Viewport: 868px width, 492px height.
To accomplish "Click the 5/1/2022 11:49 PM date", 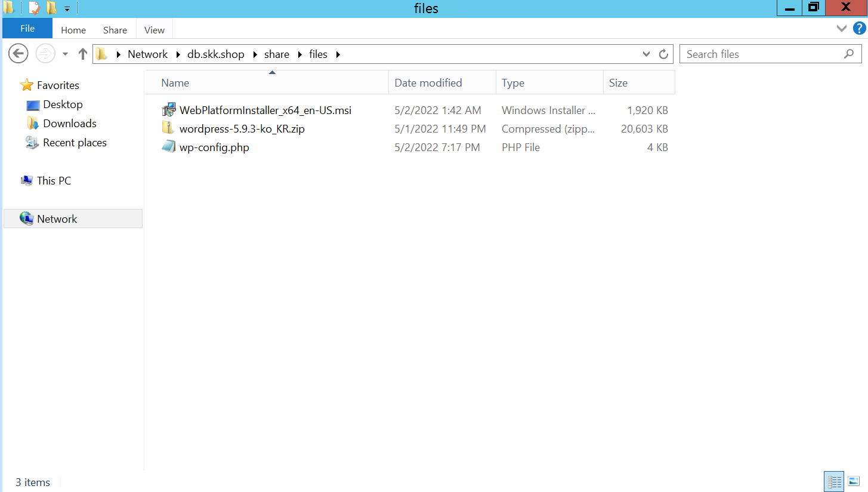I will click(x=440, y=129).
